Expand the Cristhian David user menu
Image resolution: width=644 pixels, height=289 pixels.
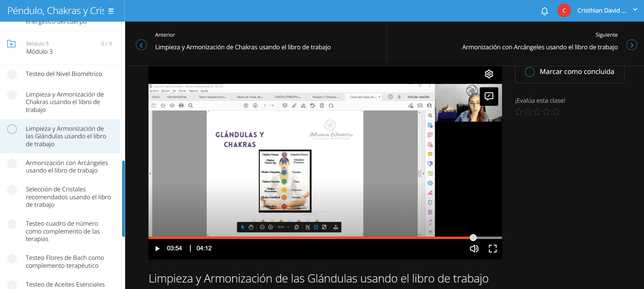(635, 10)
